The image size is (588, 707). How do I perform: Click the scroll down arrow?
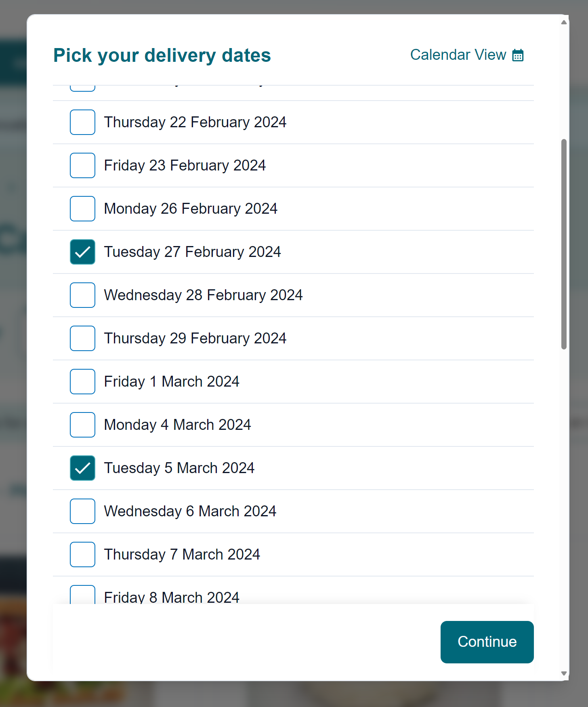564,673
